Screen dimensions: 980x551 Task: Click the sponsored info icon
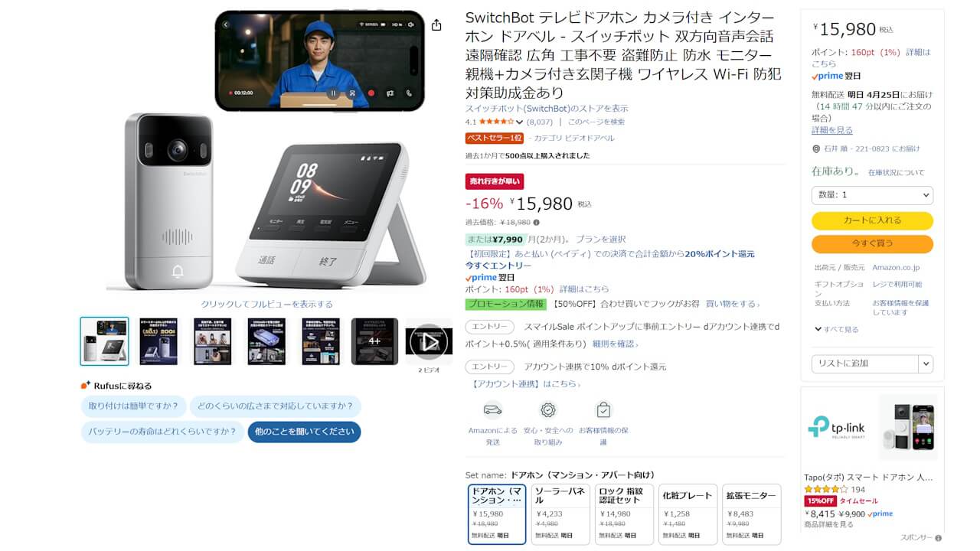tap(938, 538)
